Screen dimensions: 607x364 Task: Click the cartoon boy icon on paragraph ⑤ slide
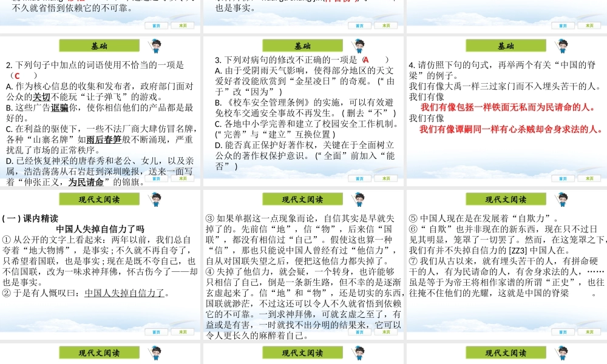point(563,200)
